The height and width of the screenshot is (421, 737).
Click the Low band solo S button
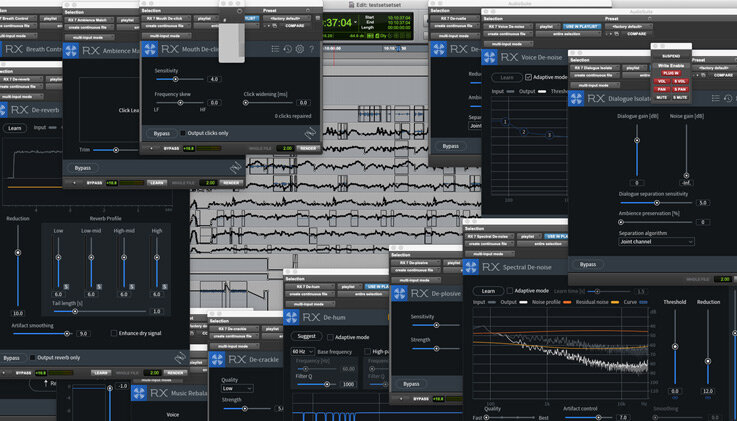tap(66, 287)
